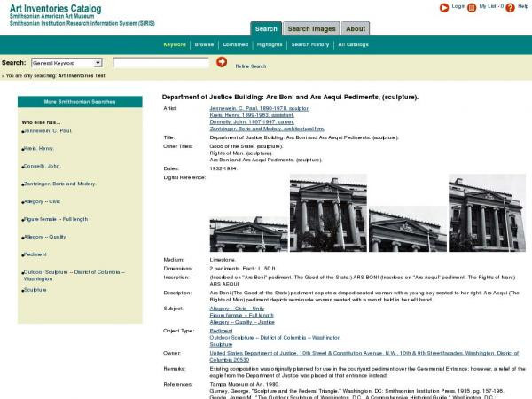The height and width of the screenshot is (399, 532).
Task: Click sidebar Jennewein, C. Paul entry
Action: click(x=48, y=131)
